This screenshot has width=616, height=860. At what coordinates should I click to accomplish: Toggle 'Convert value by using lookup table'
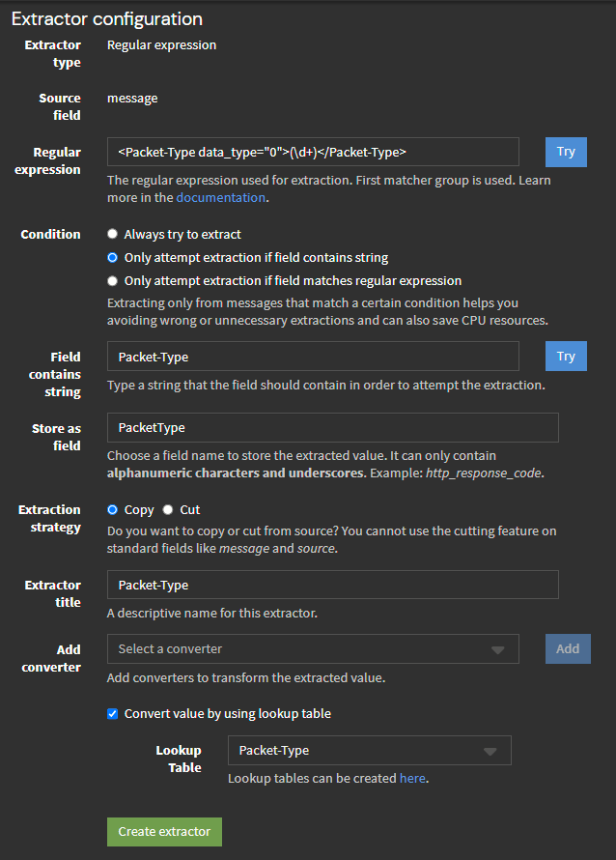point(113,714)
